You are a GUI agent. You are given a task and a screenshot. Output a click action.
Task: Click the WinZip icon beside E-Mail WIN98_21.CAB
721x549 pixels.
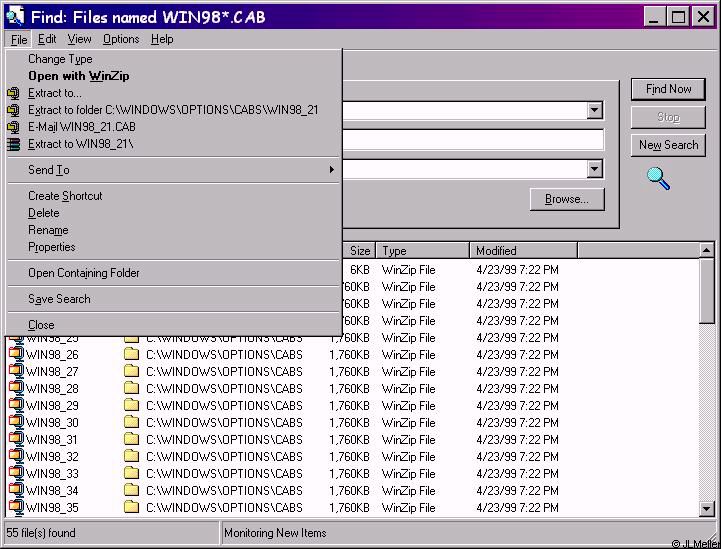14,127
